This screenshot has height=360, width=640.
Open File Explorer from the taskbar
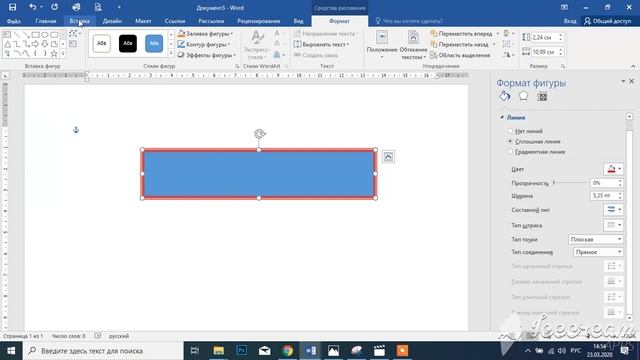pos(219,351)
